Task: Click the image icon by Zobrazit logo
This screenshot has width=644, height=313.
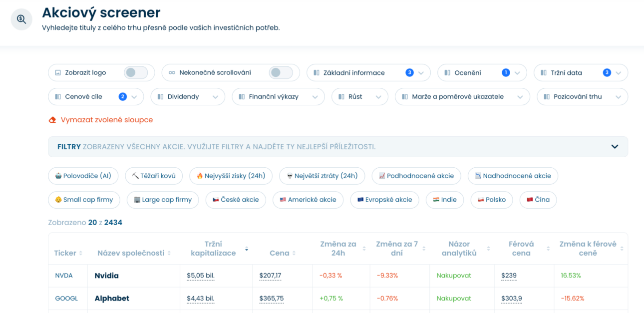Action: coord(58,72)
